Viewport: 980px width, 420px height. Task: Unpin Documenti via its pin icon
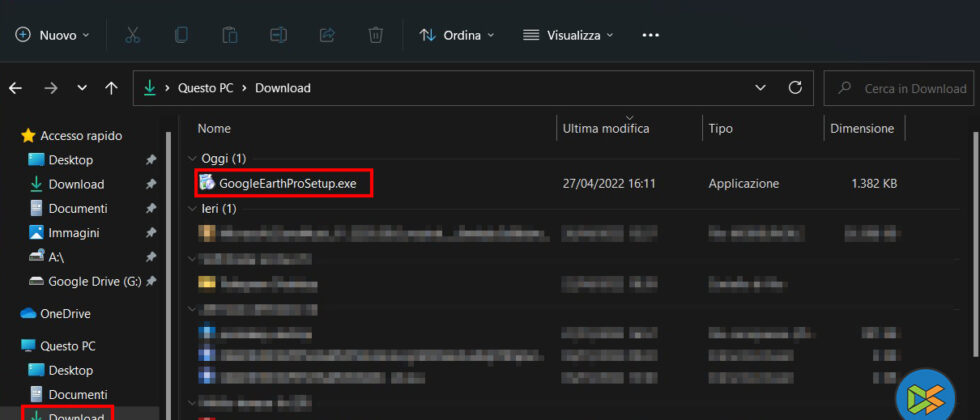tap(151, 209)
